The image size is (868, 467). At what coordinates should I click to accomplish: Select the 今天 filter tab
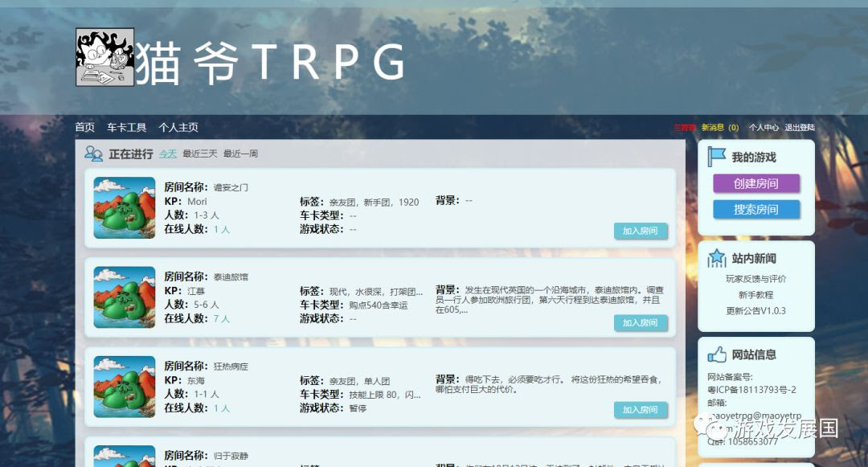click(x=168, y=154)
